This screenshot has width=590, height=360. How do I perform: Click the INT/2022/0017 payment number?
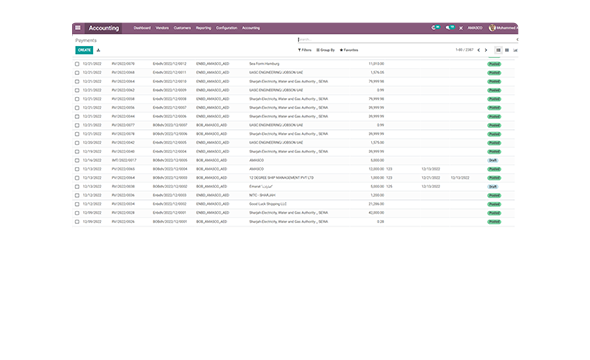(124, 160)
